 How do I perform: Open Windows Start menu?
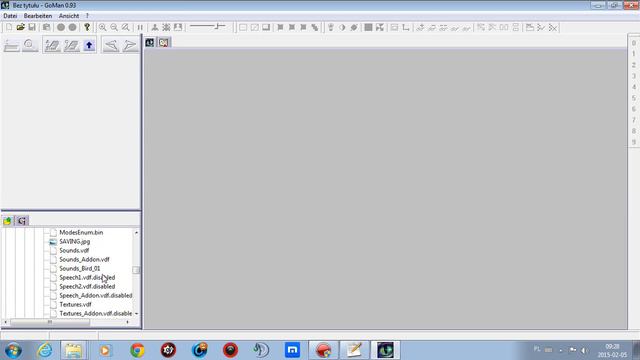tap(13, 350)
